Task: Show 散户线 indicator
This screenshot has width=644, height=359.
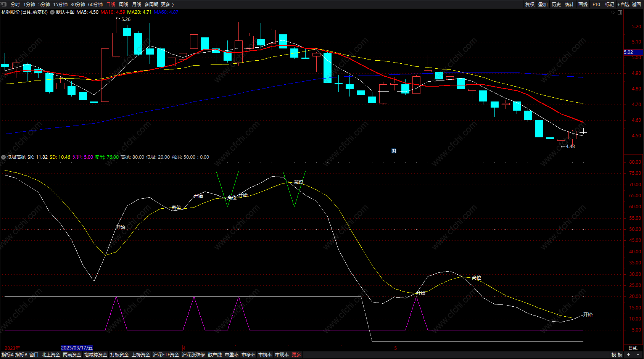Action: point(215,355)
